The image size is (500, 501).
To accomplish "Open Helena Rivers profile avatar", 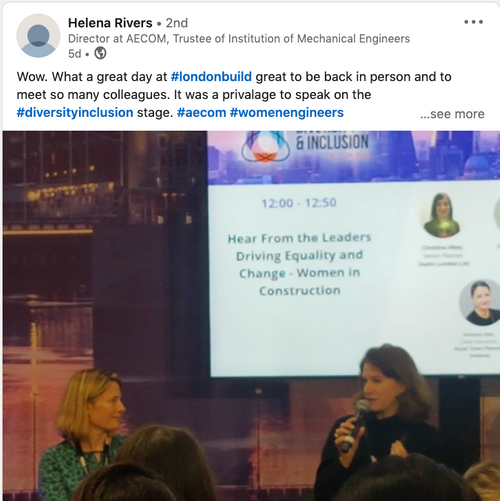I will click(x=38, y=36).
